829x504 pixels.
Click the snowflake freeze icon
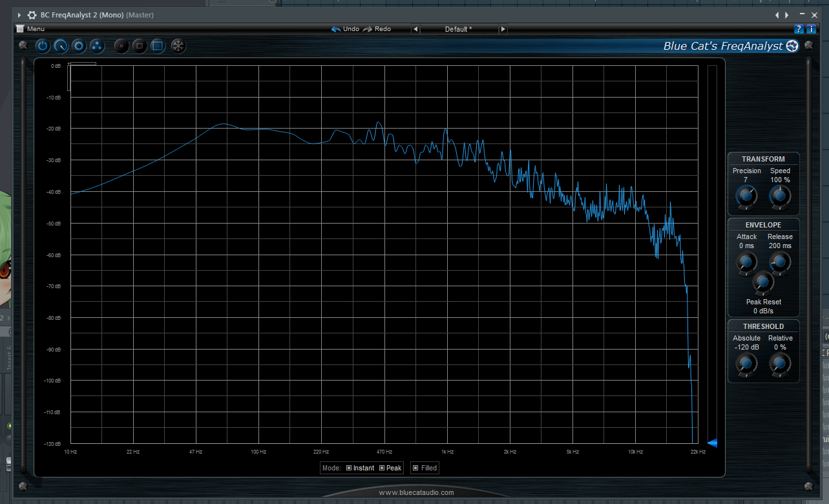(x=178, y=46)
